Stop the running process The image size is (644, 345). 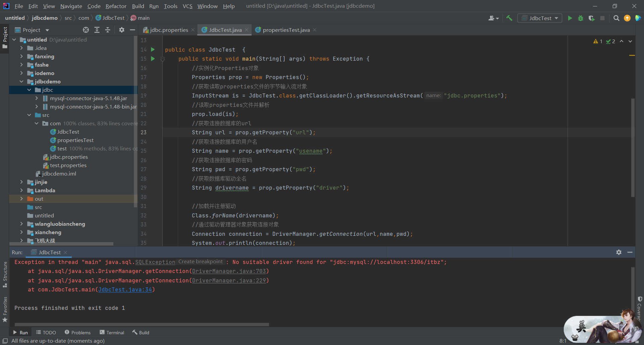click(602, 18)
